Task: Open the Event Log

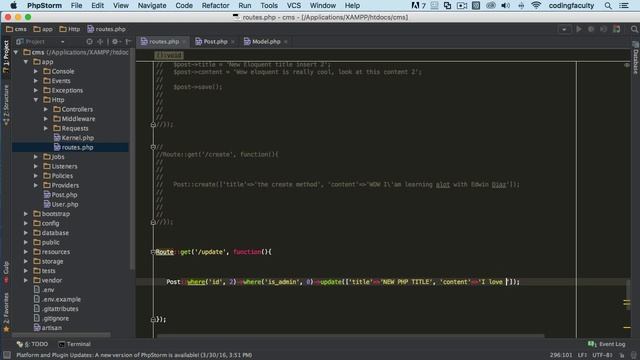Action: coord(607,344)
